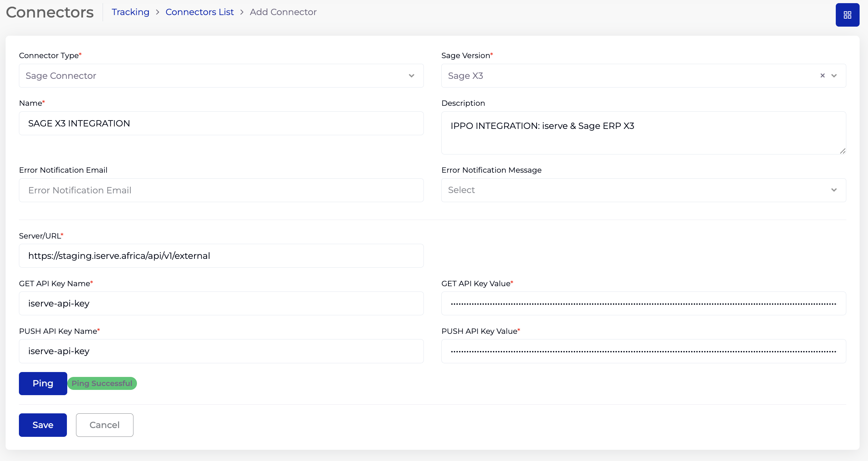This screenshot has width=868, height=461.
Task: Save the connector
Action: [x=43, y=425]
